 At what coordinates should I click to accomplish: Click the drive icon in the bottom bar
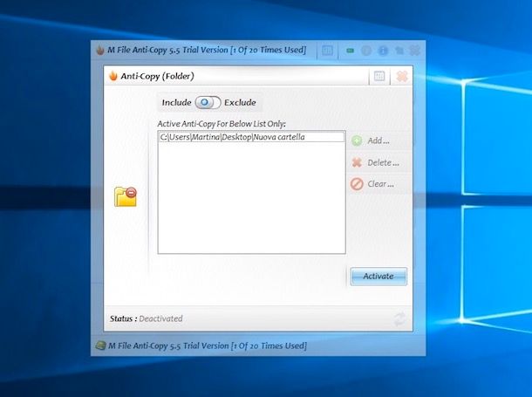click(100, 346)
